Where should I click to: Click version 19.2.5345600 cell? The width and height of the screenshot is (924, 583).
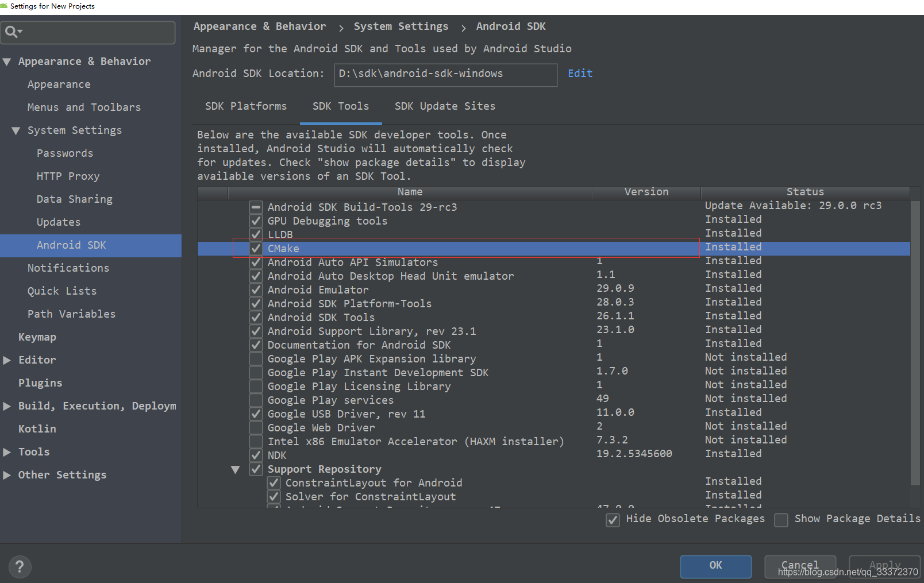pos(634,454)
